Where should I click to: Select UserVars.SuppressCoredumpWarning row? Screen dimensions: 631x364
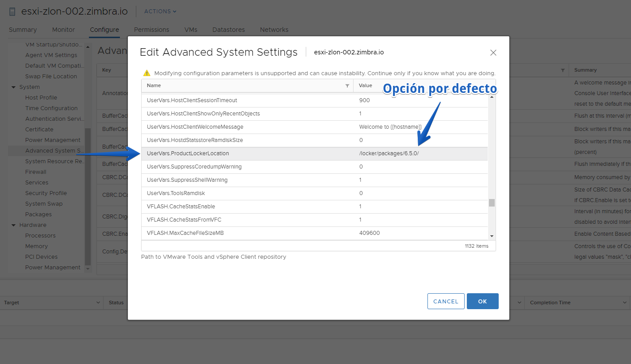315,167
